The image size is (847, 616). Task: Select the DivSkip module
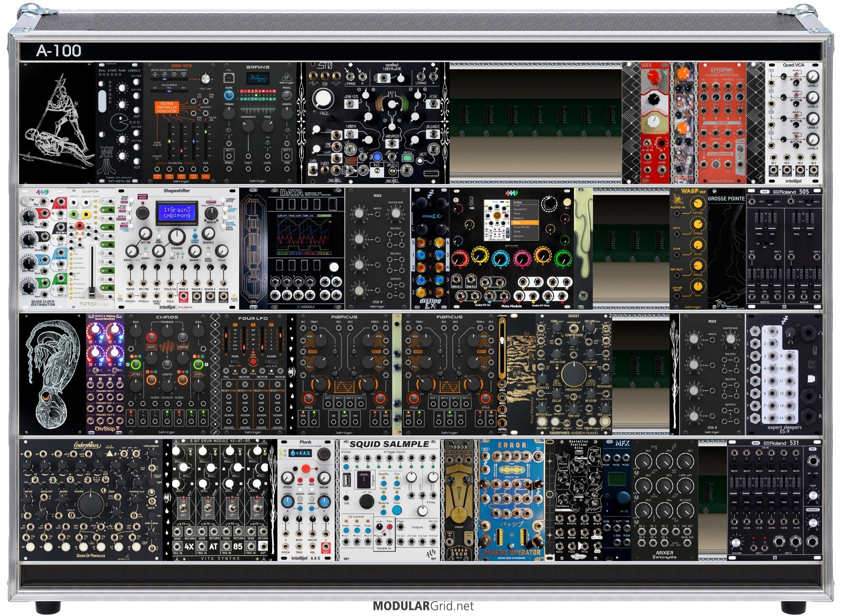[105, 374]
